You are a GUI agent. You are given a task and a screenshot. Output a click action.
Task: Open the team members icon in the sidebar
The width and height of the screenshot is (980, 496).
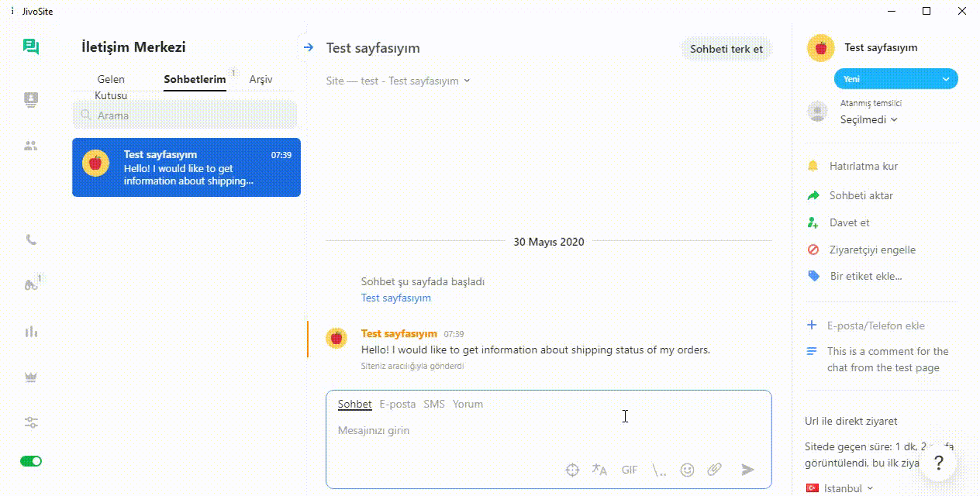[31, 145]
